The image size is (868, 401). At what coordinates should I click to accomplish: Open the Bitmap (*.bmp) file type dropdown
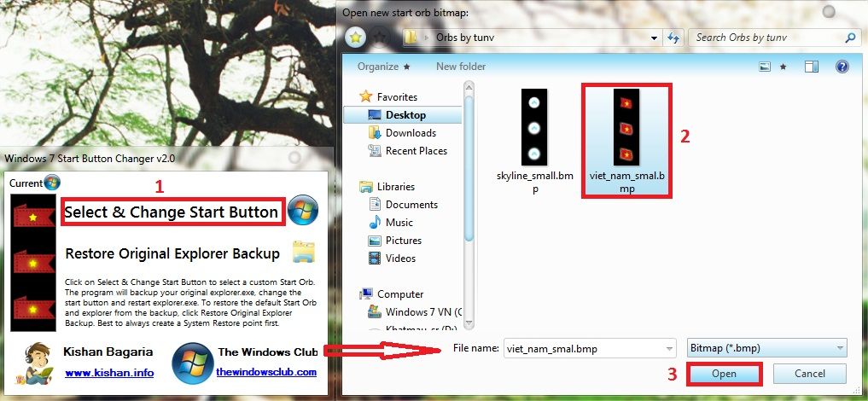766,348
